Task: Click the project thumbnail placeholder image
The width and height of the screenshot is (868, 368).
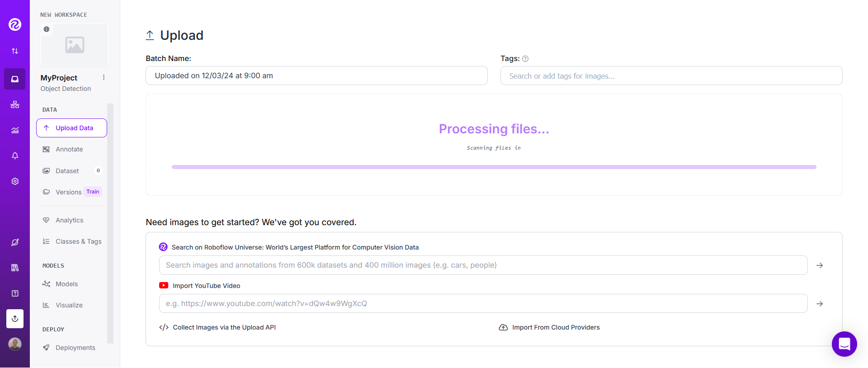Action: tap(75, 45)
